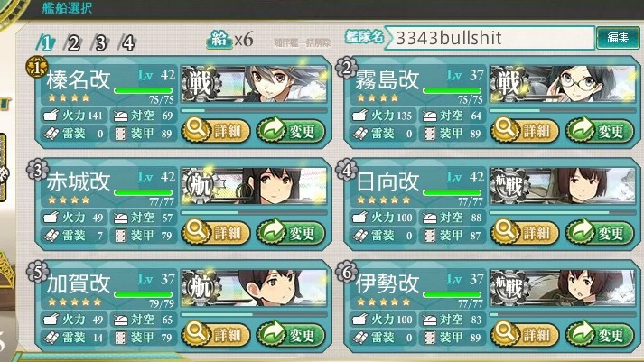
Task: Change 伊勢改 in slot 6
Action: 600,335
